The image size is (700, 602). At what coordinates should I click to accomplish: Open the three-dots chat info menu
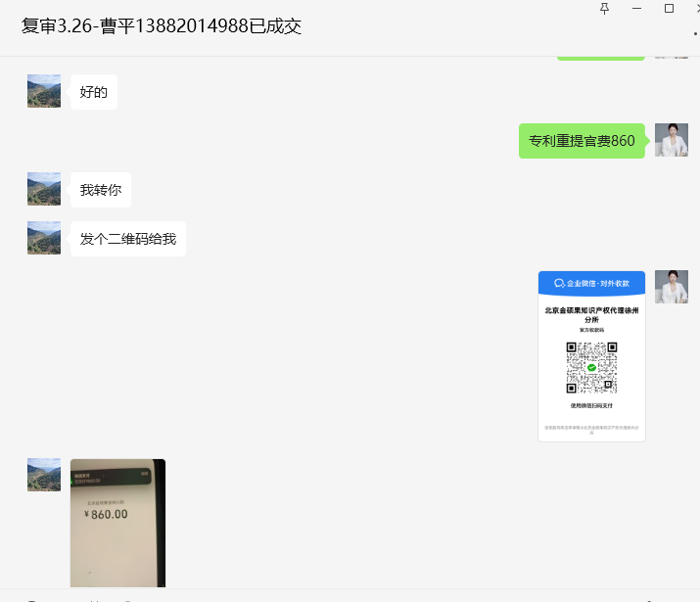tap(695, 33)
